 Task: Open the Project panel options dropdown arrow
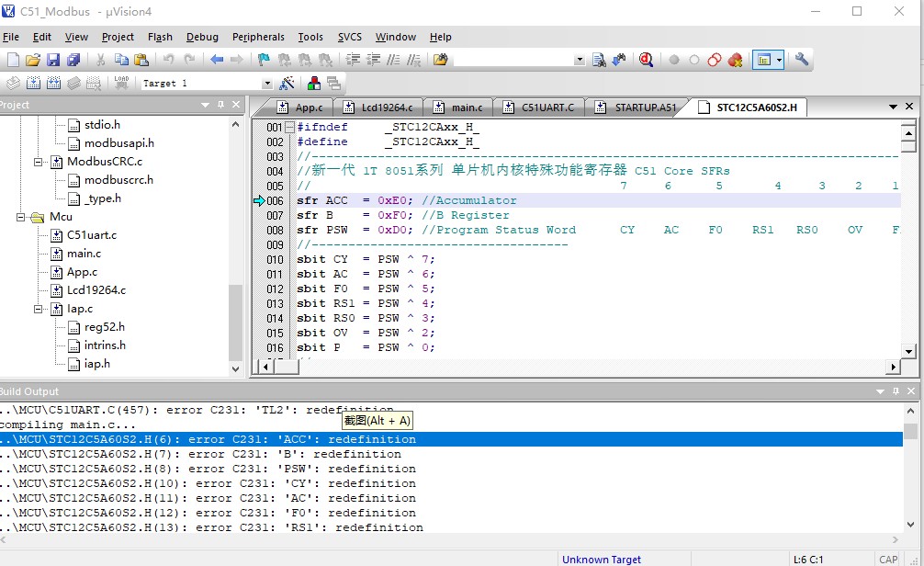205,105
